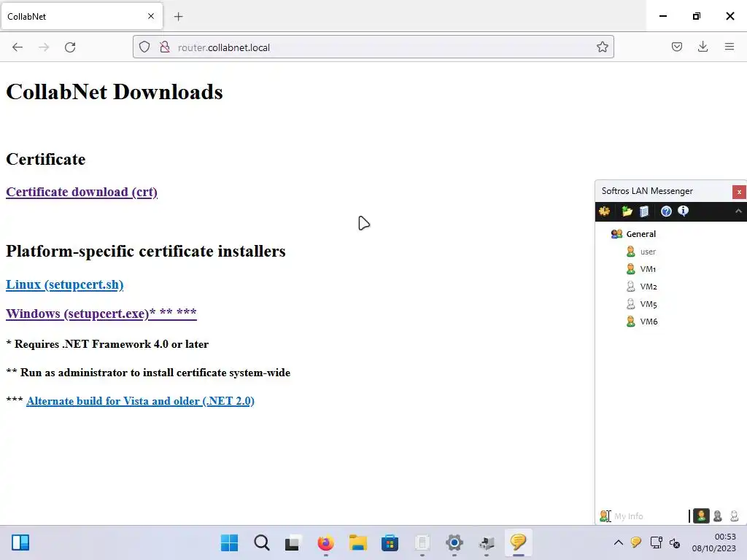Image resolution: width=747 pixels, height=560 pixels.
Task: Open the clock and date 00:53
Action: point(714,542)
